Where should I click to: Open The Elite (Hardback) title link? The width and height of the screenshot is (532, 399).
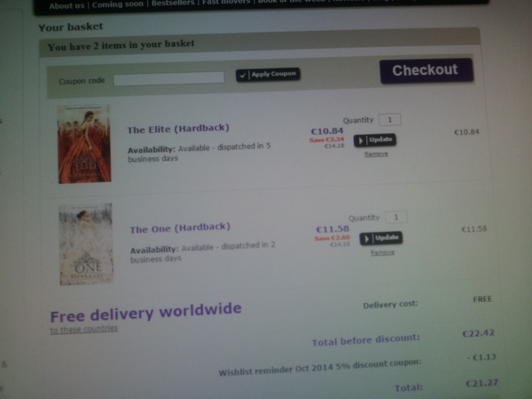178,129
